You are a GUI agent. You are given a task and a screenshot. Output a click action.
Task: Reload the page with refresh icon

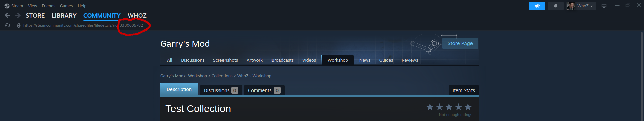[x=8, y=25]
